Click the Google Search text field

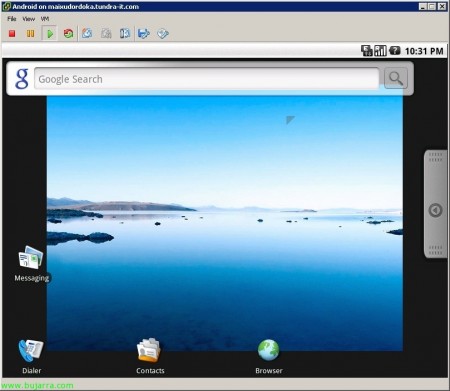pyautogui.click(x=206, y=79)
